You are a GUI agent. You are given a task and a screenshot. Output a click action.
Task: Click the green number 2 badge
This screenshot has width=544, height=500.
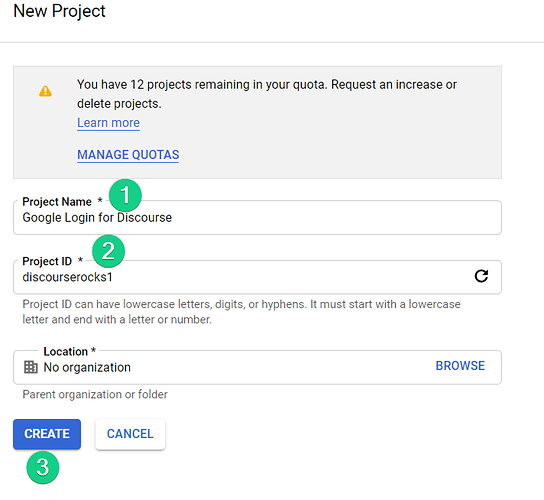pyautogui.click(x=109, y=251)
